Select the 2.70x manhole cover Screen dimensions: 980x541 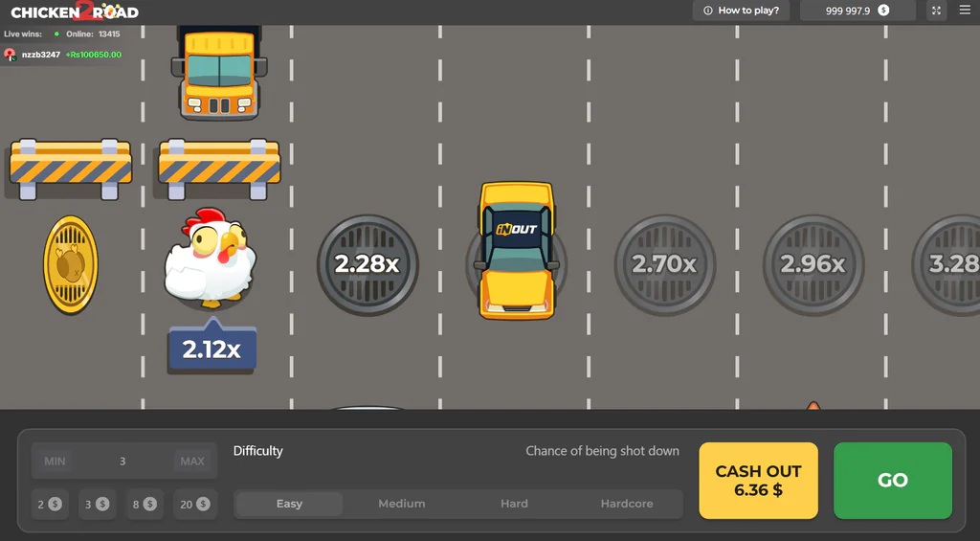665,264
